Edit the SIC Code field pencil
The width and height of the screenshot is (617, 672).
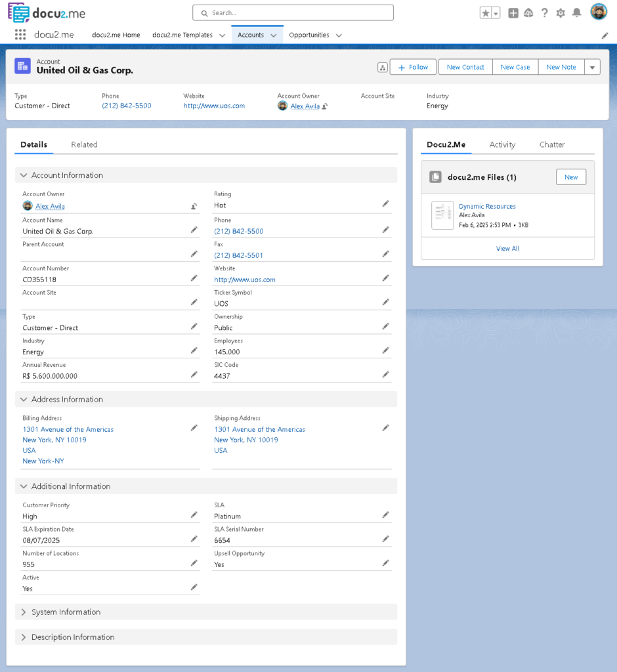point(385,375)
